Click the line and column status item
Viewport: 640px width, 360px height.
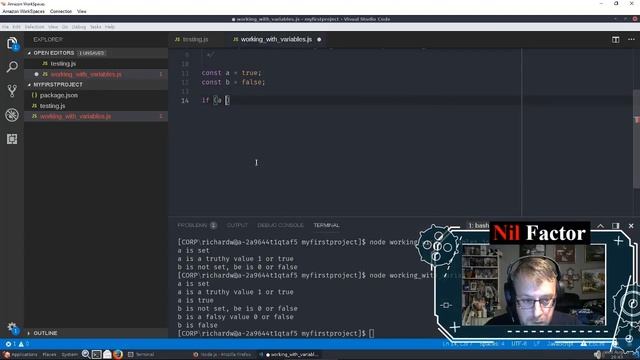pos(457,344)
